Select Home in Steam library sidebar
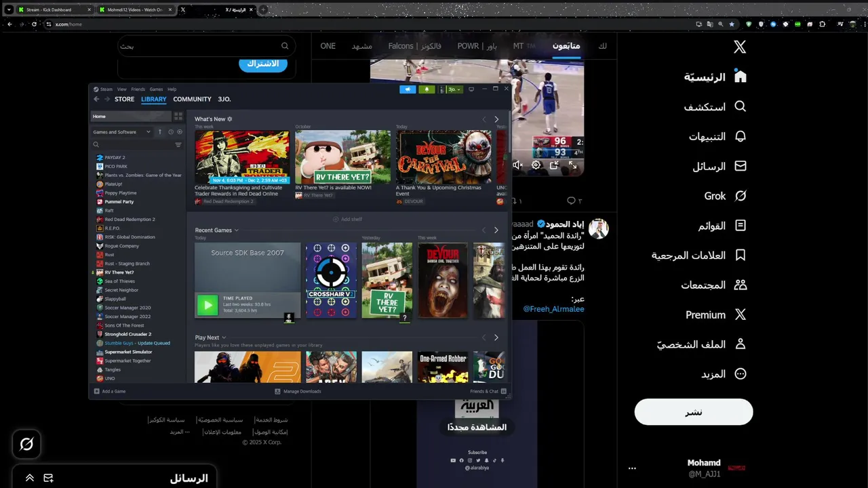This screenshot has width=868, height=488. [130, 117]
